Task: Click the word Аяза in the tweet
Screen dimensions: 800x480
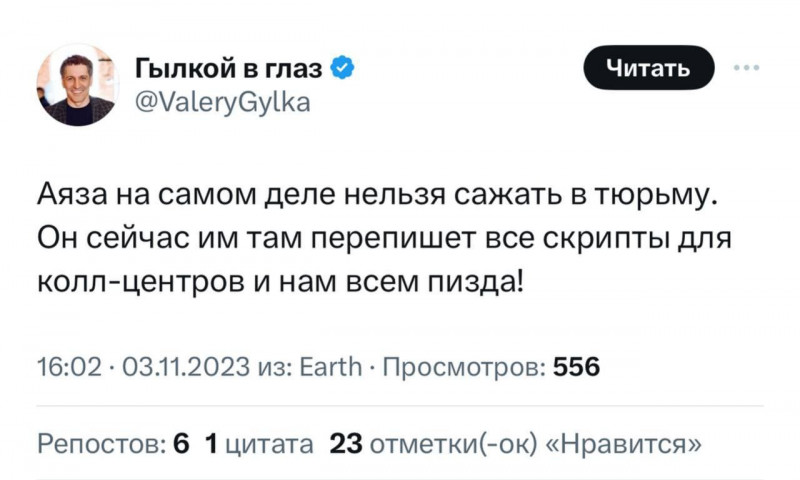Action: point(72,194)
